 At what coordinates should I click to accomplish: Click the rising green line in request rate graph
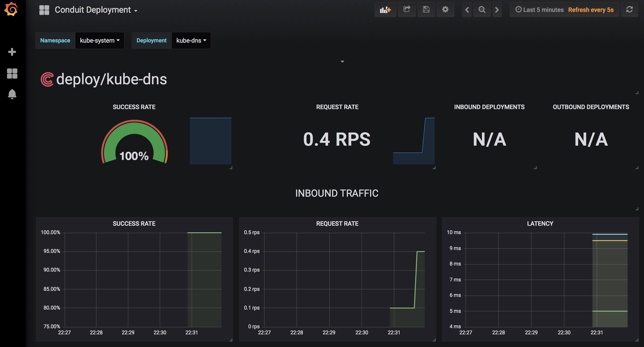[x=415, y=280]
